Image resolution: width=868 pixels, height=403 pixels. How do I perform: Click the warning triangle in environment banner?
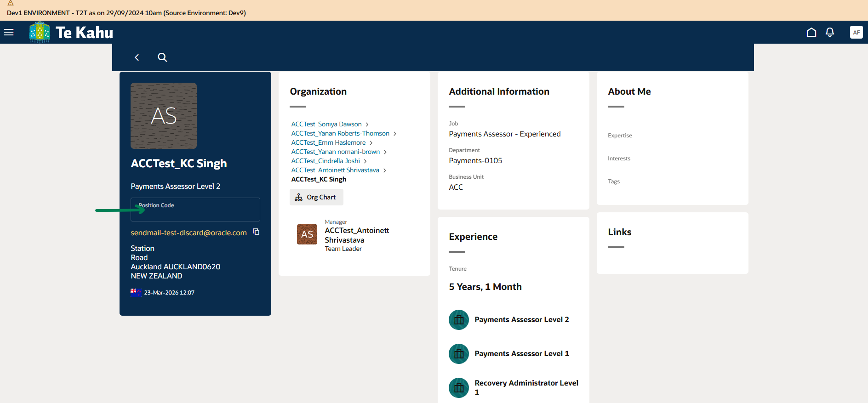11,3
